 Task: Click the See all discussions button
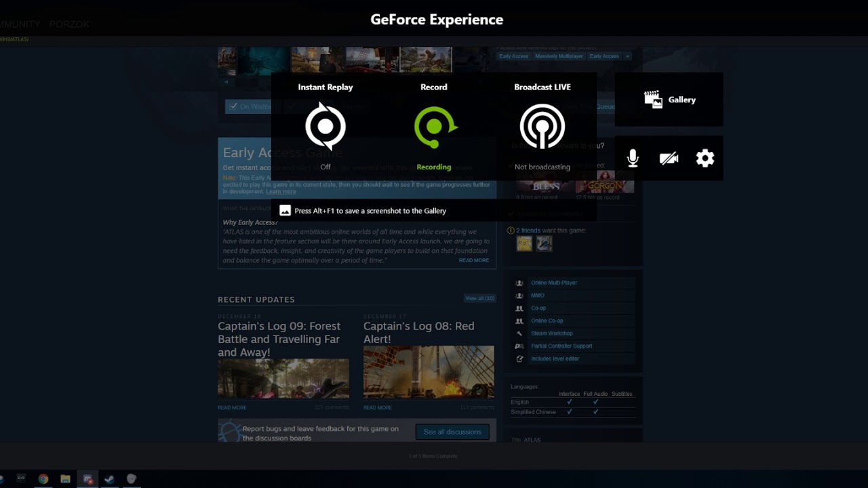[452, 432]
